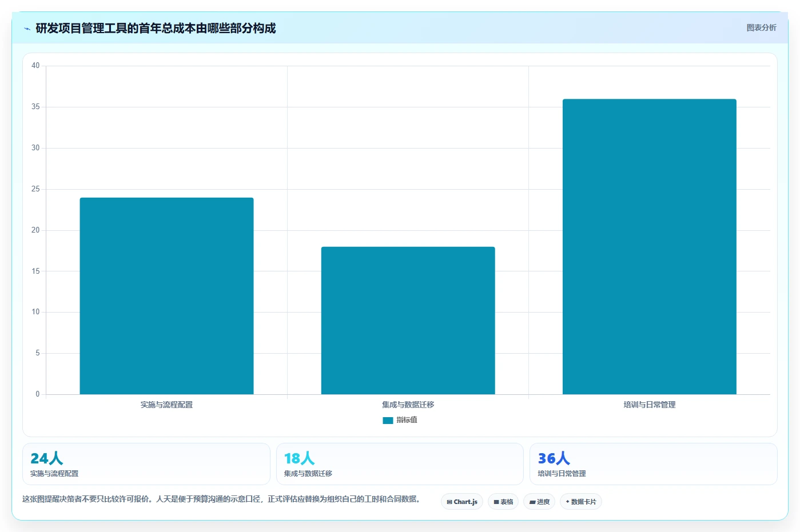Click the chart title 研发项目管理工具的首年总成本
The width and height of the screenshot is (800, 532).
tap(156, 28)
